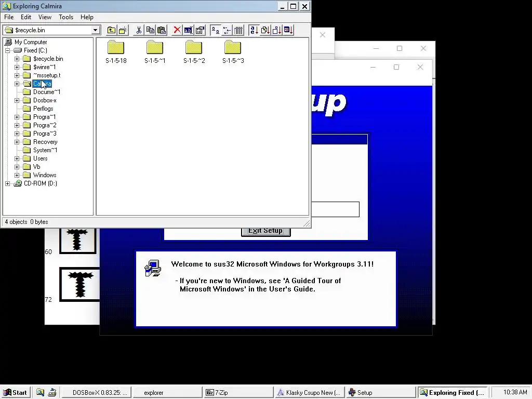This screenshot has width=532, height=399.
Task: Expand the Users folder node
Action: click(x=17, y=158)
